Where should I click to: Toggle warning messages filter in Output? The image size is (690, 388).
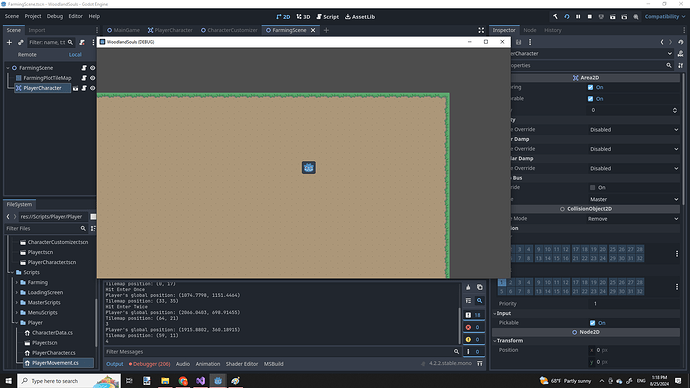click(x=473, y=339)
